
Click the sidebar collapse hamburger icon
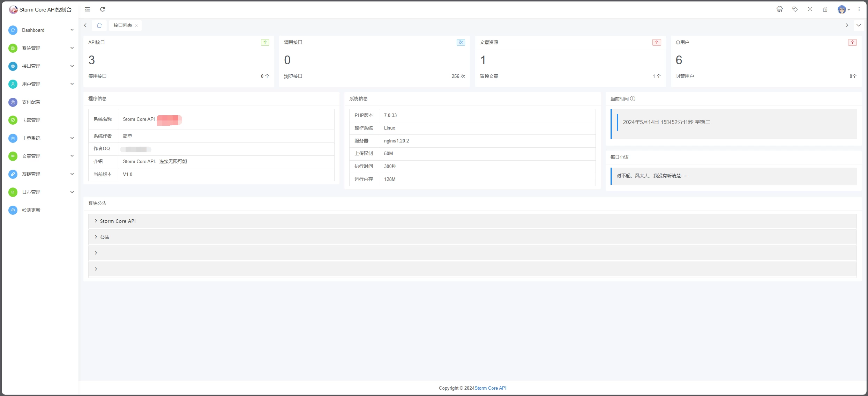(x=87, y=9)
